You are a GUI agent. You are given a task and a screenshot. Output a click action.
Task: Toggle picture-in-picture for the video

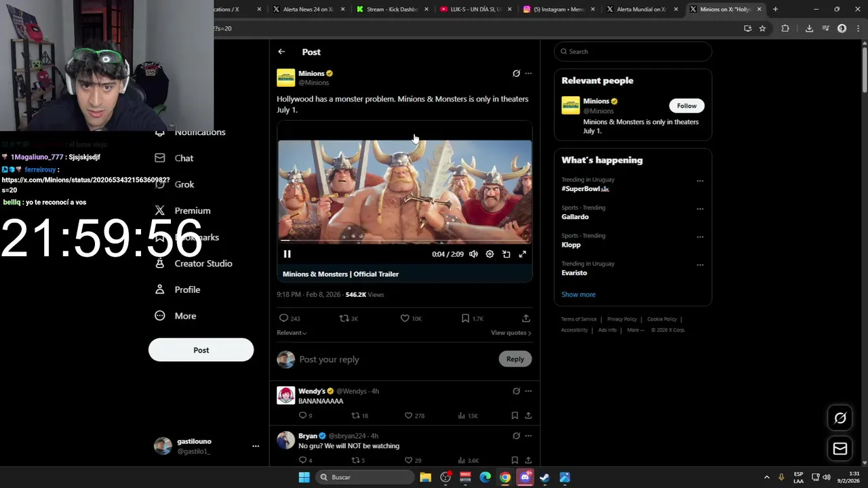506,254
